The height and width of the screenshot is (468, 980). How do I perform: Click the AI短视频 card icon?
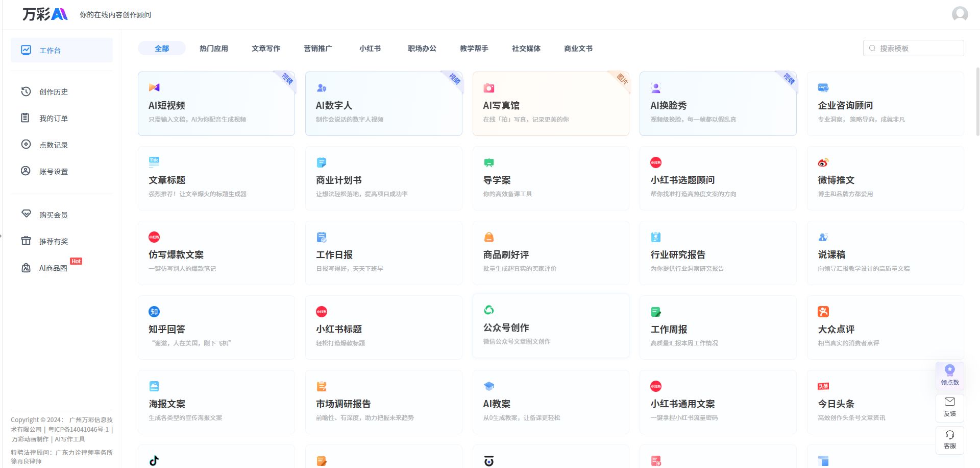point(154,88)
